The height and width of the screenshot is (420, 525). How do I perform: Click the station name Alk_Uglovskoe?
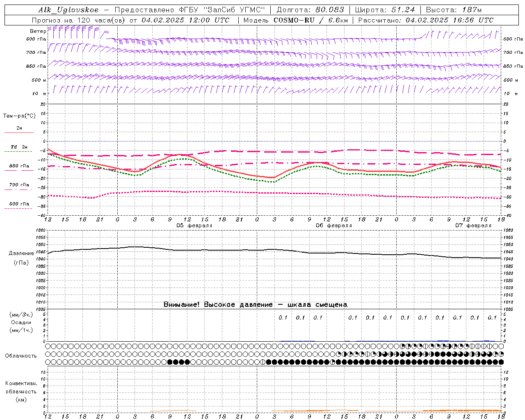(68, 10)
